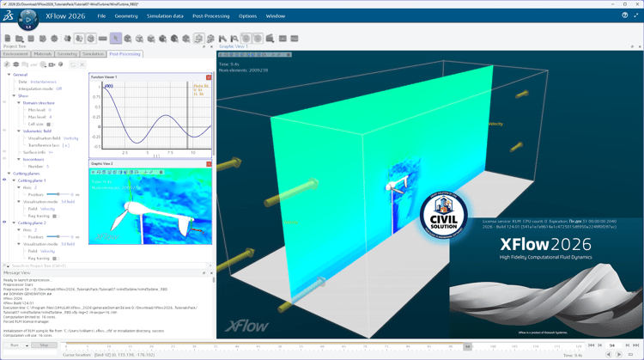Toggle visibility eye of Domain structure
The height and width of the screenshot is (360, 644).
[4, 102]
